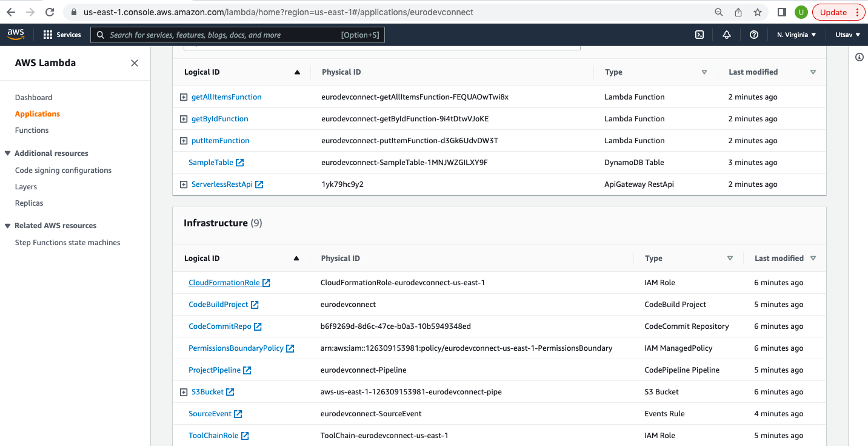The width and height of the screenshot is (868, 446).
Task: Open the CloudShell icon
Action: (x=699, y=35)
